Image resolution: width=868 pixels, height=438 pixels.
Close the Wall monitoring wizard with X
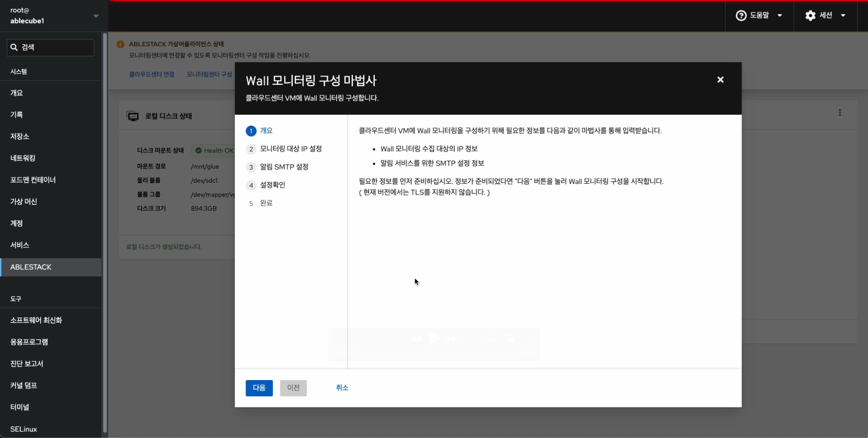tap(720, 80)
